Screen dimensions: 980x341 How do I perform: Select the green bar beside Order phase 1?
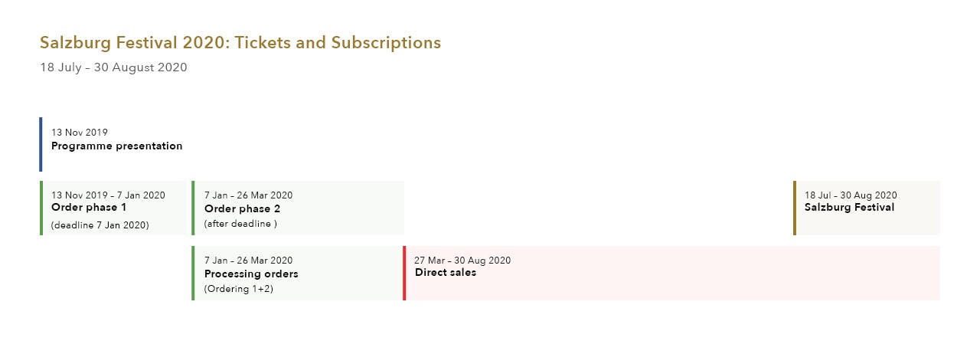41,208
